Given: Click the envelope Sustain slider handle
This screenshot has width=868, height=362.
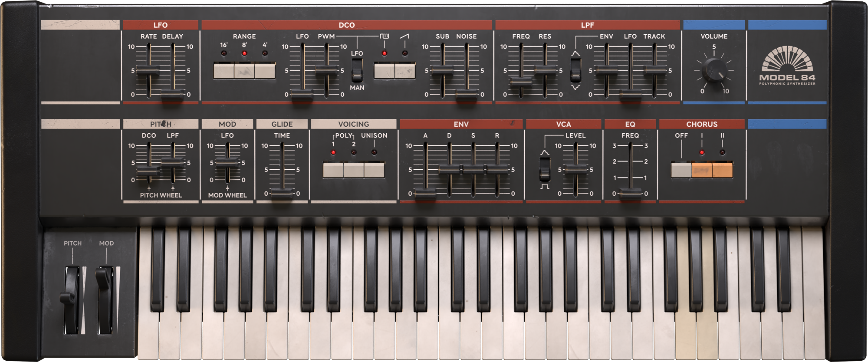Looking at the screenshot, I should tap(473, 170).
